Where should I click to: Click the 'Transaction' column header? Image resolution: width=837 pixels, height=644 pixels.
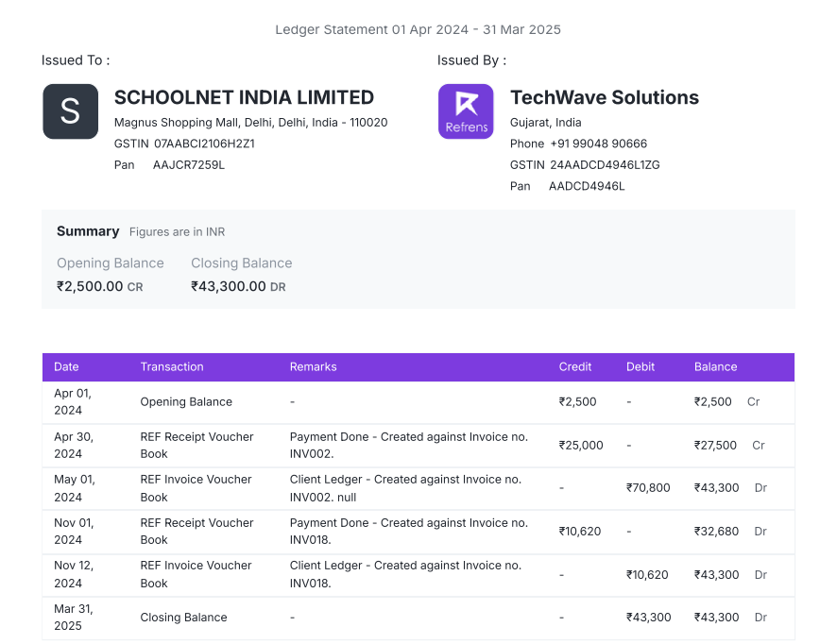(172, 367)
